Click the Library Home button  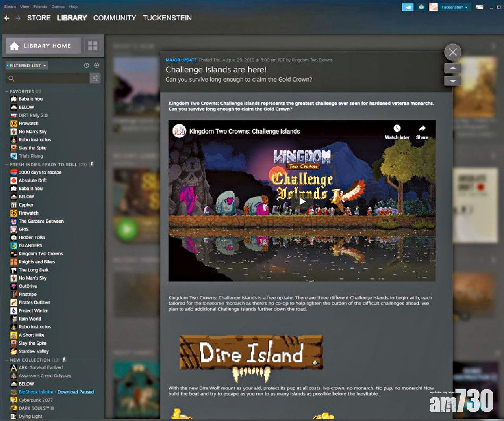point(43,46)
